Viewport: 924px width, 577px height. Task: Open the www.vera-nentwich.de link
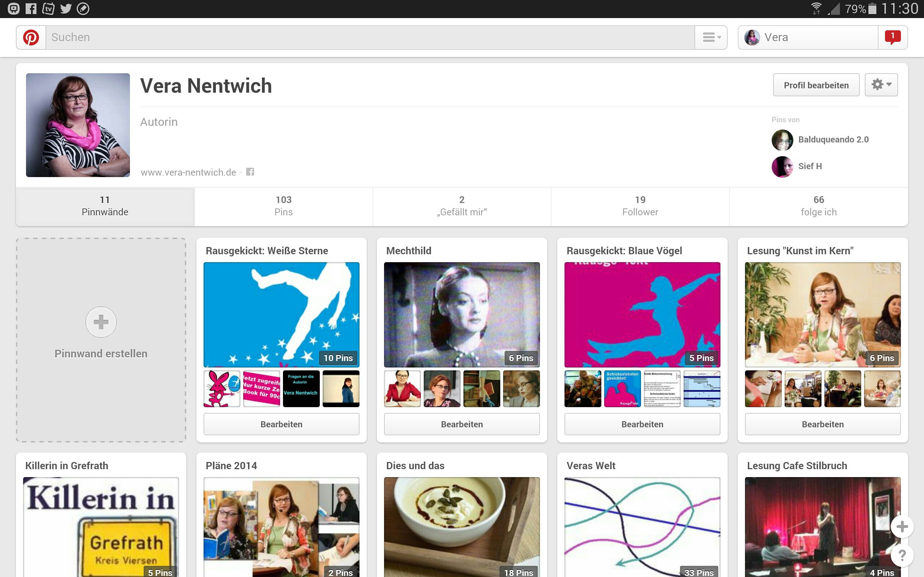pyautogui.click(x=188, y=172)
